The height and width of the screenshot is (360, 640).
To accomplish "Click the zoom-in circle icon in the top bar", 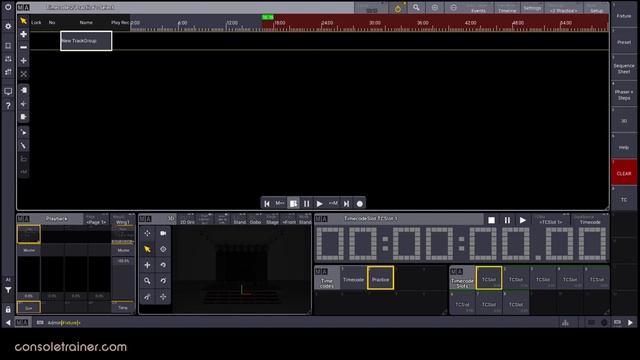I will click(435, 8).
